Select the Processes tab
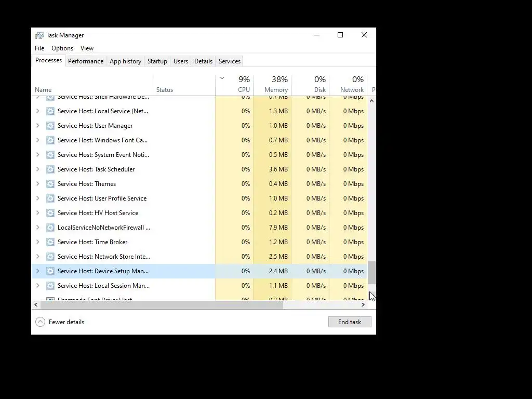This screenshot has width=532, height=399. coord(48,60)
